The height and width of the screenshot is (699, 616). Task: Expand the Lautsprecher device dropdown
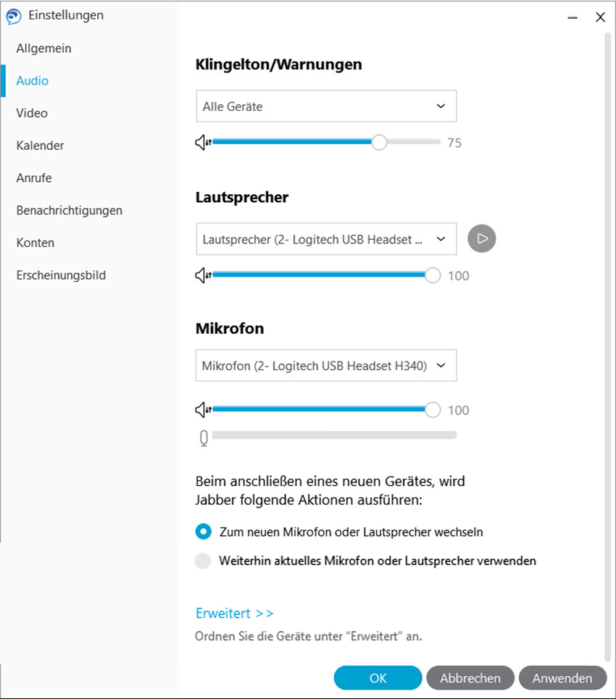pos(326,239)
